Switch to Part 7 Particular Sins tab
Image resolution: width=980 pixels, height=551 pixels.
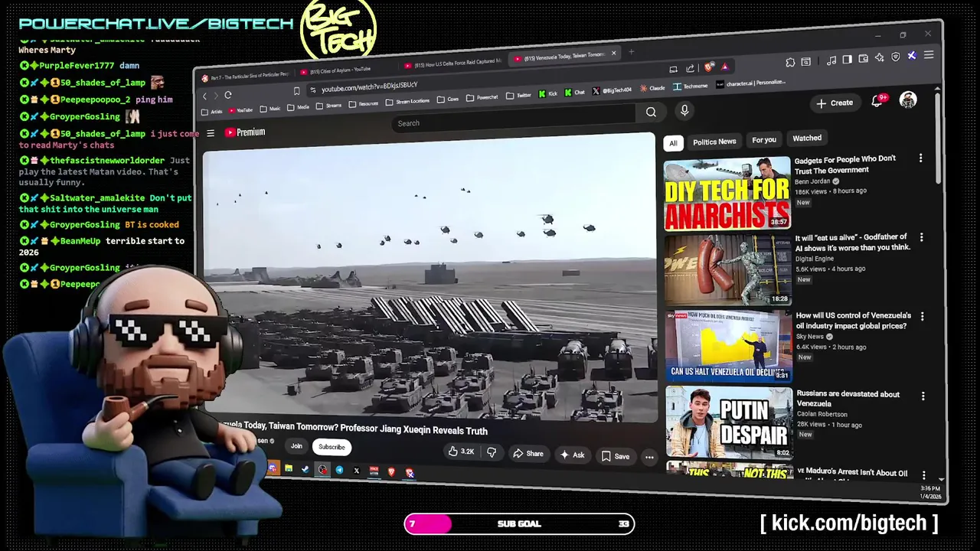pyautogui.click(x=245, y=77)
